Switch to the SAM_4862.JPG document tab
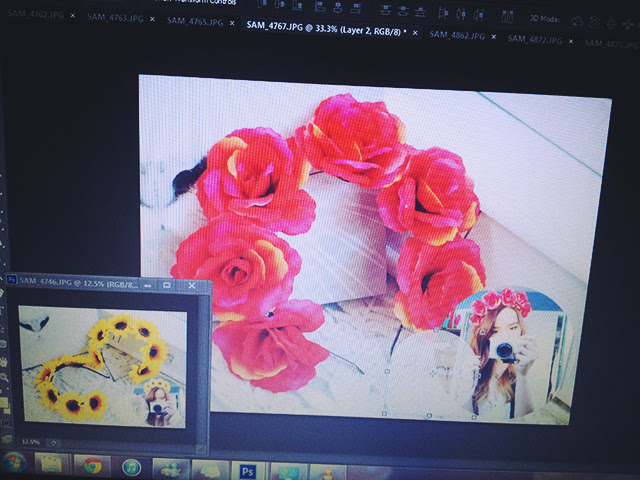 [457, 35]
